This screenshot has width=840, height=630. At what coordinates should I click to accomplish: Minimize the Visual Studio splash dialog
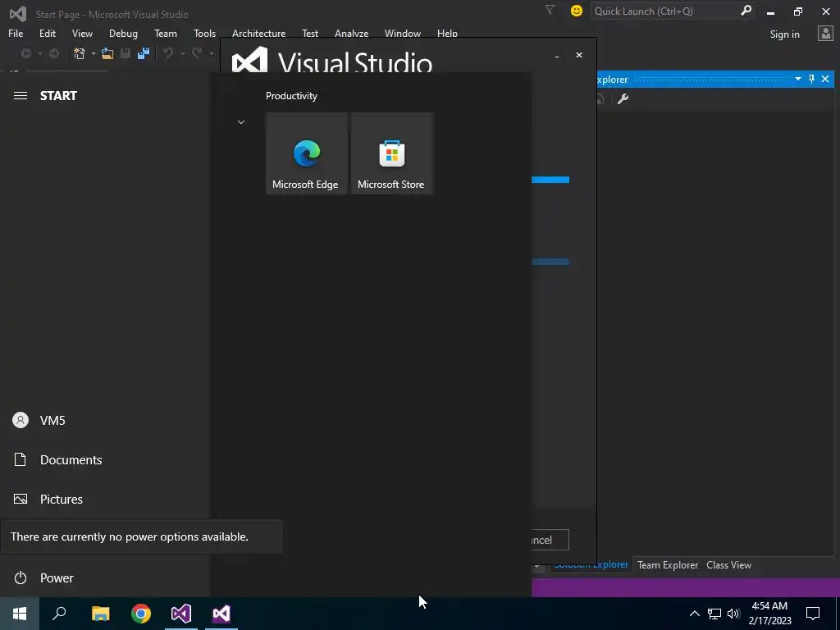click(557, 55)
